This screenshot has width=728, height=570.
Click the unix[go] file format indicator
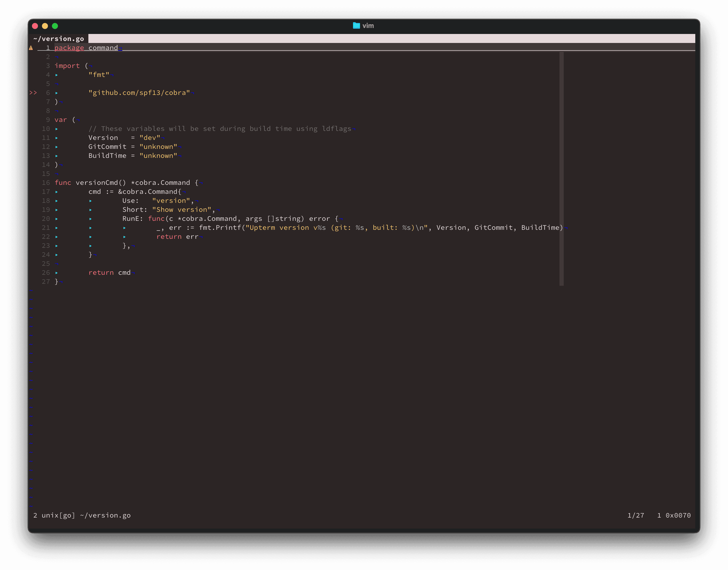[58, 515]
